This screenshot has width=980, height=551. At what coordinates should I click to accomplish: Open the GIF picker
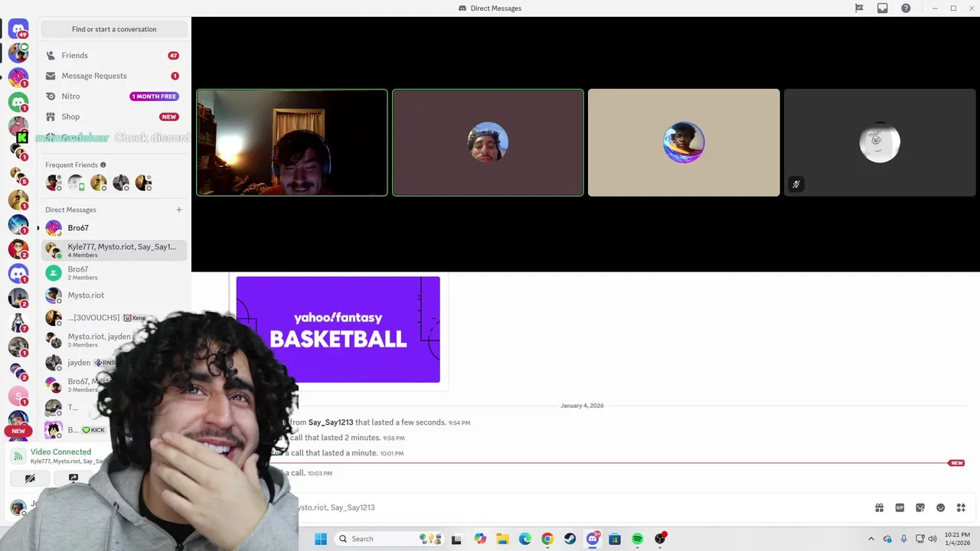(900, 507)
